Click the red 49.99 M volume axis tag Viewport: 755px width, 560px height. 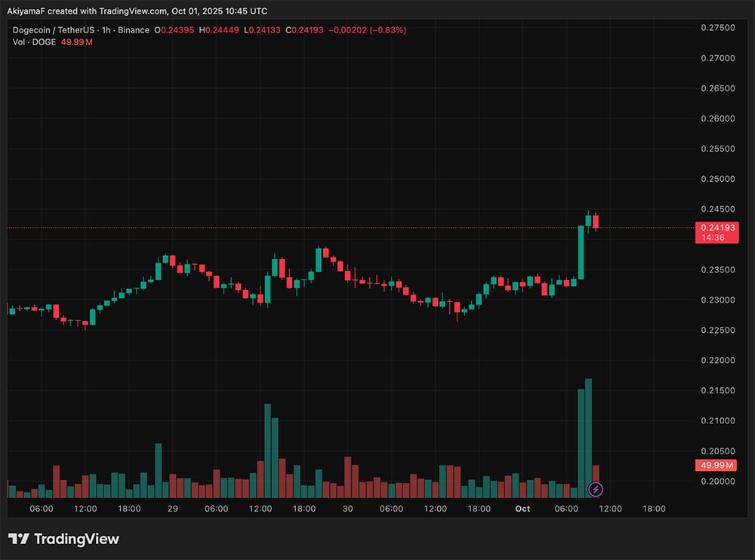point(716,465)
